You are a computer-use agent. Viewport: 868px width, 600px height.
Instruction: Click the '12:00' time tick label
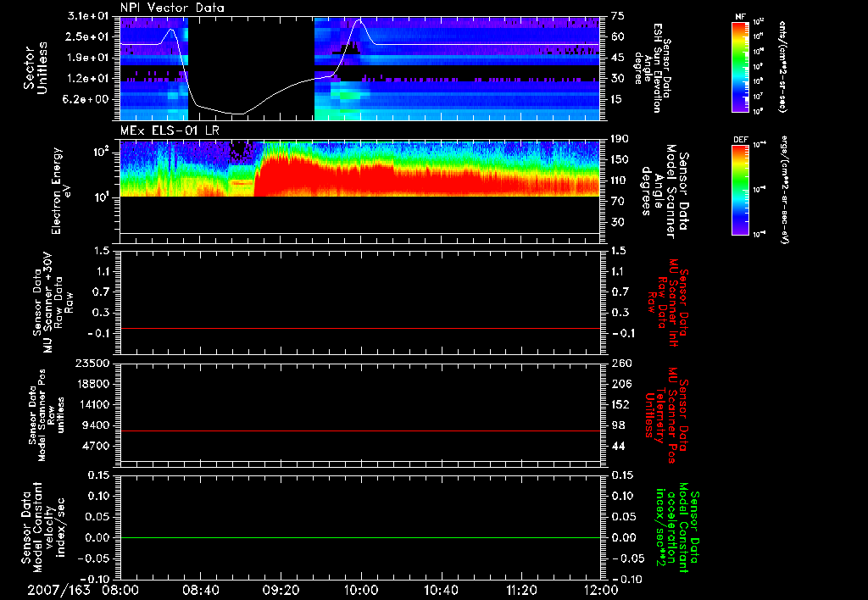point(601,590)
